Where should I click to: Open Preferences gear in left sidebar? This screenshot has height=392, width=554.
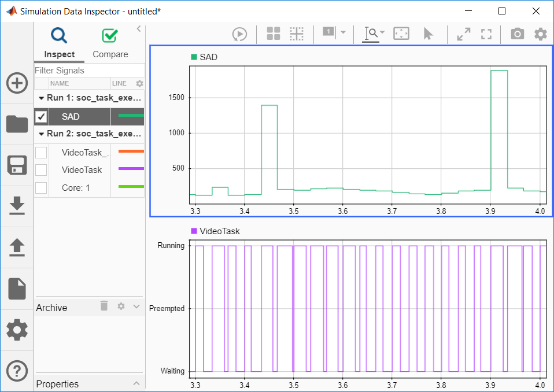coord(17,330)
